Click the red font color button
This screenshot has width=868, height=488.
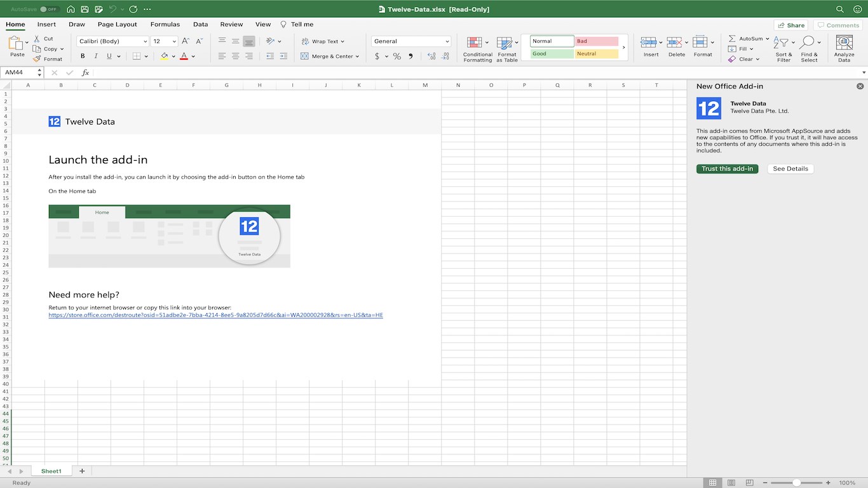pyautogui.click(x=184, y=56)
